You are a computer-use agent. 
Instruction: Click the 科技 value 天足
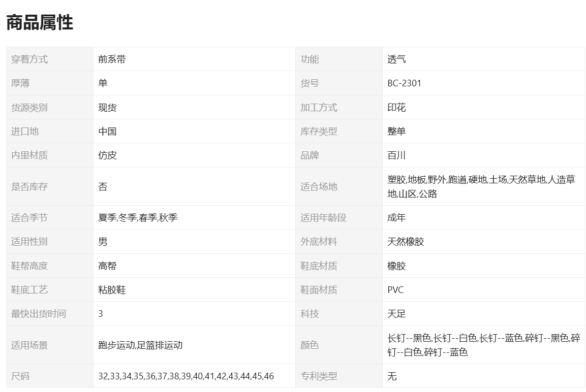[396, 314]
